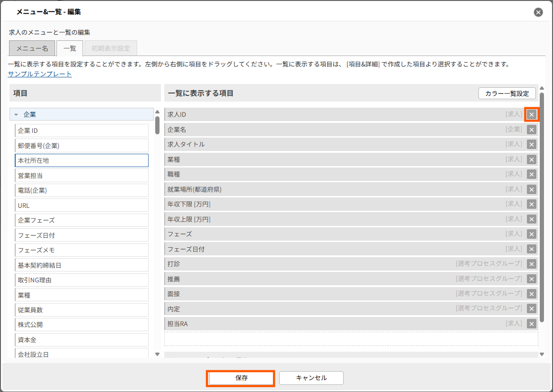Collapse the 企業 category in item tree
Image resolution: width=553 pixels, height=392 pixels.
16,114
